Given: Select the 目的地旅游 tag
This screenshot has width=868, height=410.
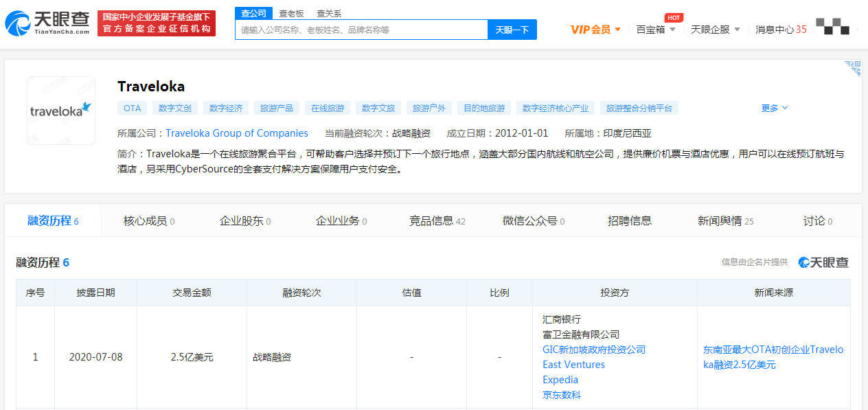Looking at the screenshot, I should point(484,108).
